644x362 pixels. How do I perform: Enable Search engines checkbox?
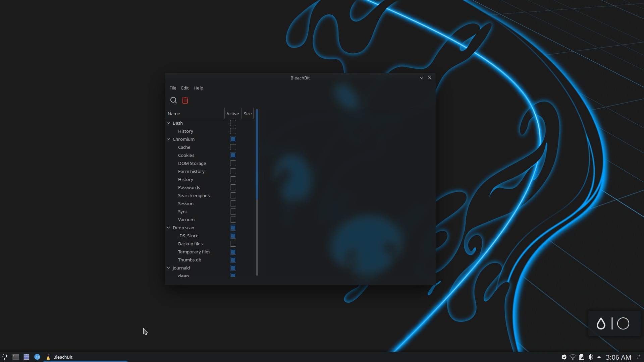coord(233,195)
